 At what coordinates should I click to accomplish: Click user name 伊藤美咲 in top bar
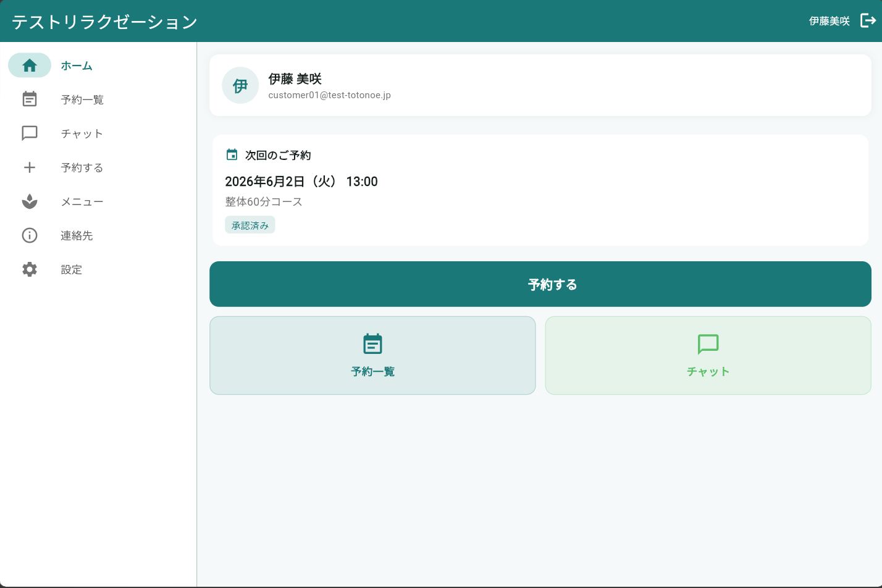[x=829, y=21]
